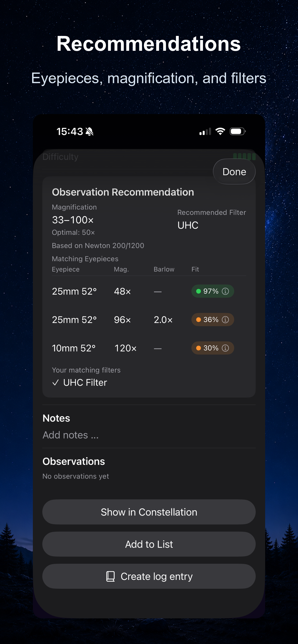Viewport: 298px width, 644px height.
Task: Select the 10mm 52° 120× eyepiece row
Action: tap(149, 348)
